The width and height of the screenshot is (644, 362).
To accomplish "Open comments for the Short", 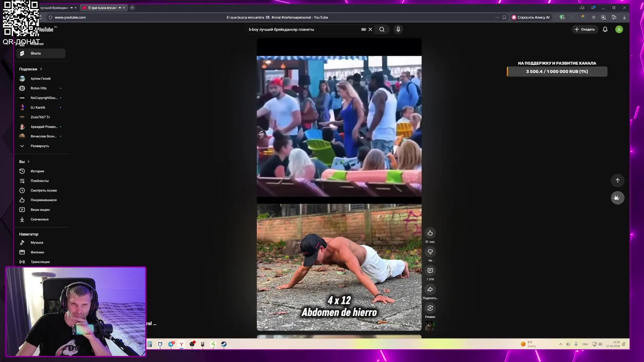I will click(x=430, y=270).
